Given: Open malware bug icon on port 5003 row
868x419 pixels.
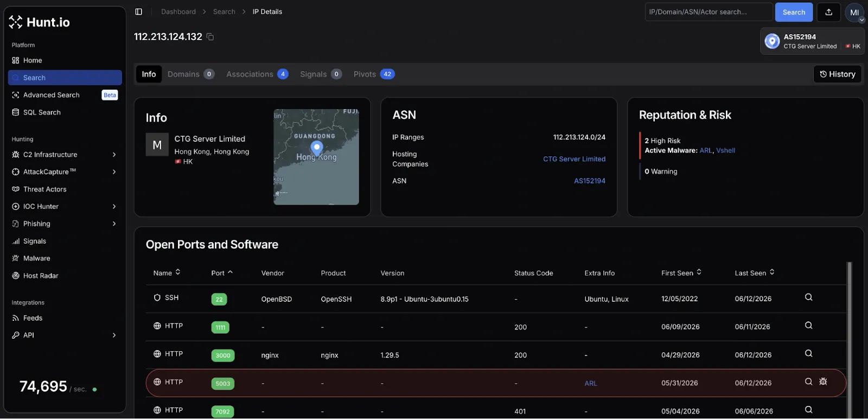Looking at the screenshot, I should tap(823, 382).
